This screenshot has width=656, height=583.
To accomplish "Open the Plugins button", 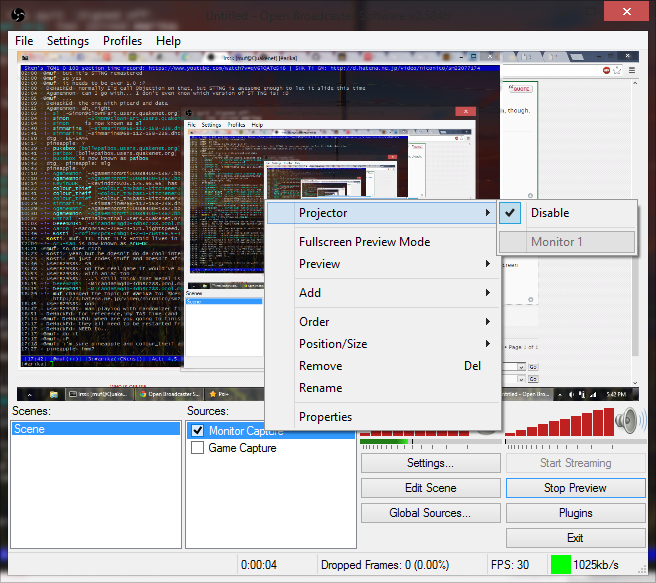I will click(x=575, y=513).
